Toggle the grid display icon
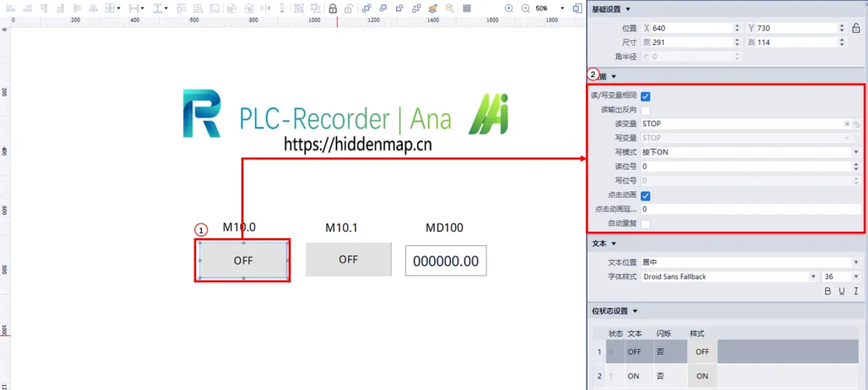 pos(467,8)
